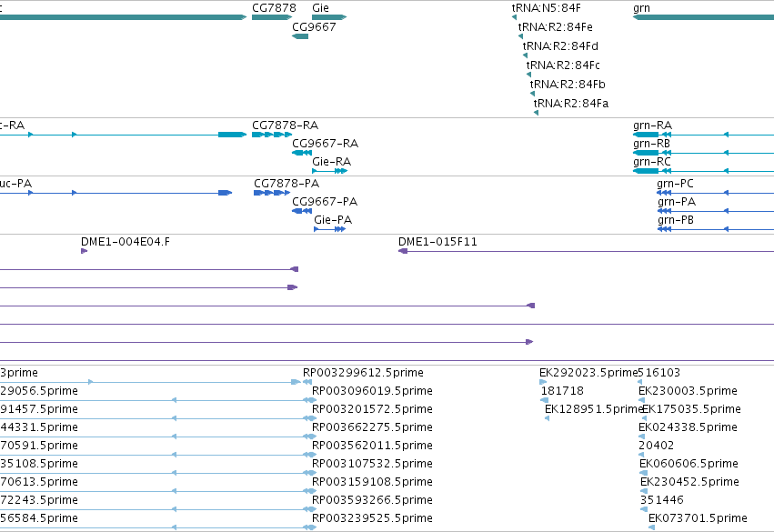Select the Gie-RA transcript

pos(330,171)
